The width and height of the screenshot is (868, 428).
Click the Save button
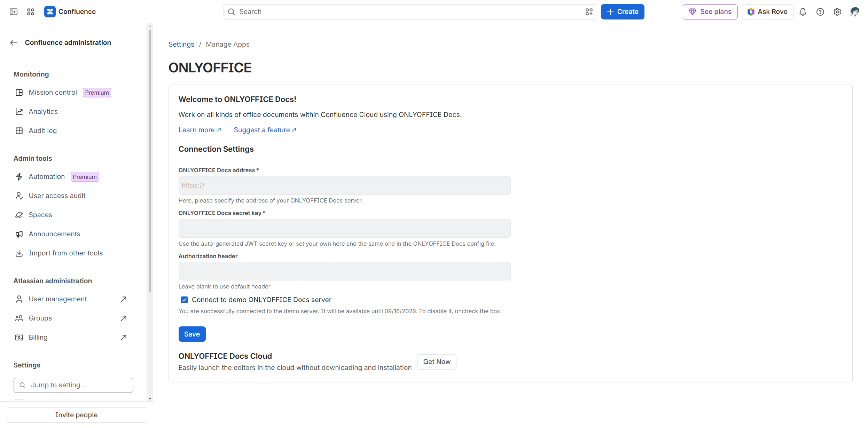(192, 334)
